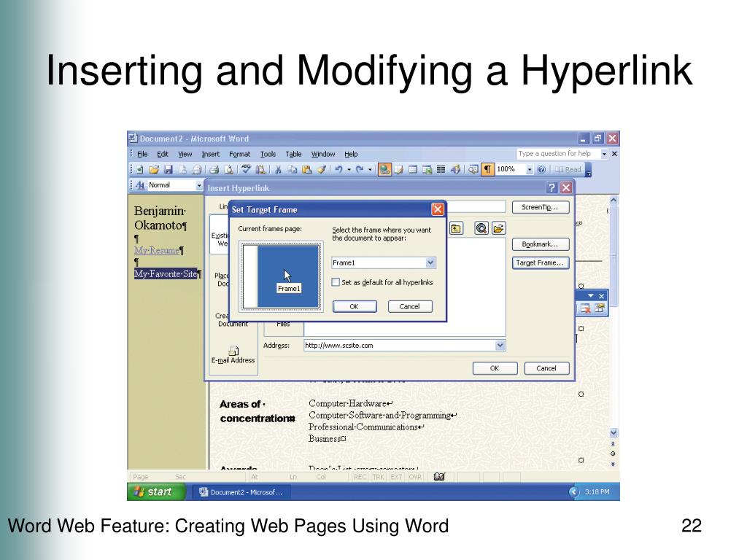Click Browse the Web icon in dialog

click(x=481, y=228)
